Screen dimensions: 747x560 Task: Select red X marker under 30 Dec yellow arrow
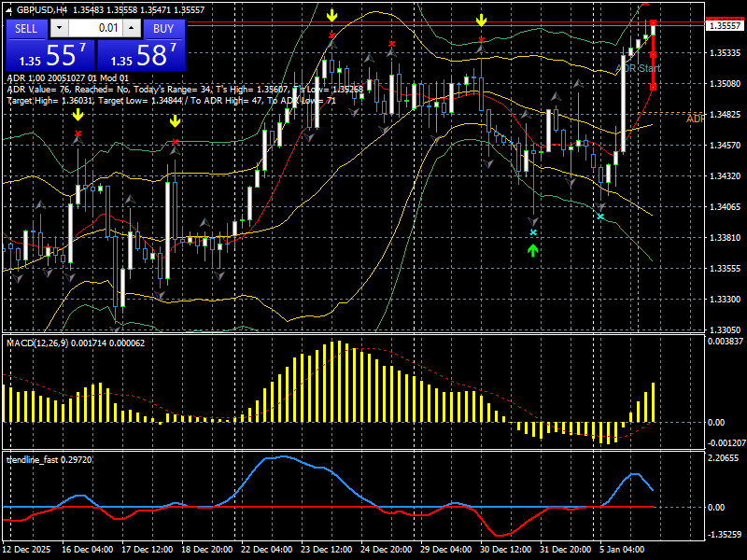click(x=481, y=40)
